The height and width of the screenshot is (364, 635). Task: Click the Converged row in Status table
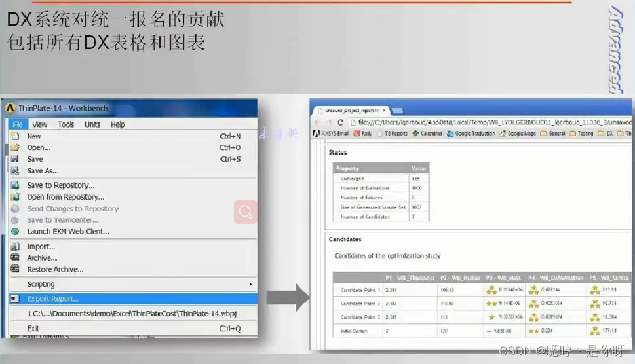click(381, 178)
